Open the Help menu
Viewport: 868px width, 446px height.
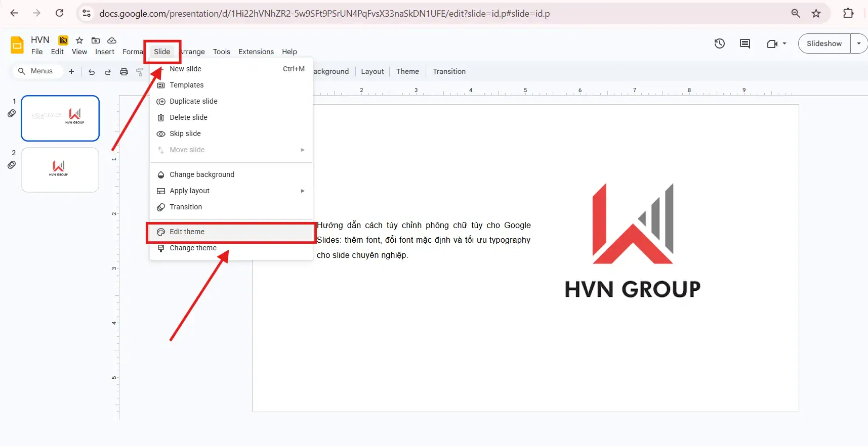[x=290, y=52]
